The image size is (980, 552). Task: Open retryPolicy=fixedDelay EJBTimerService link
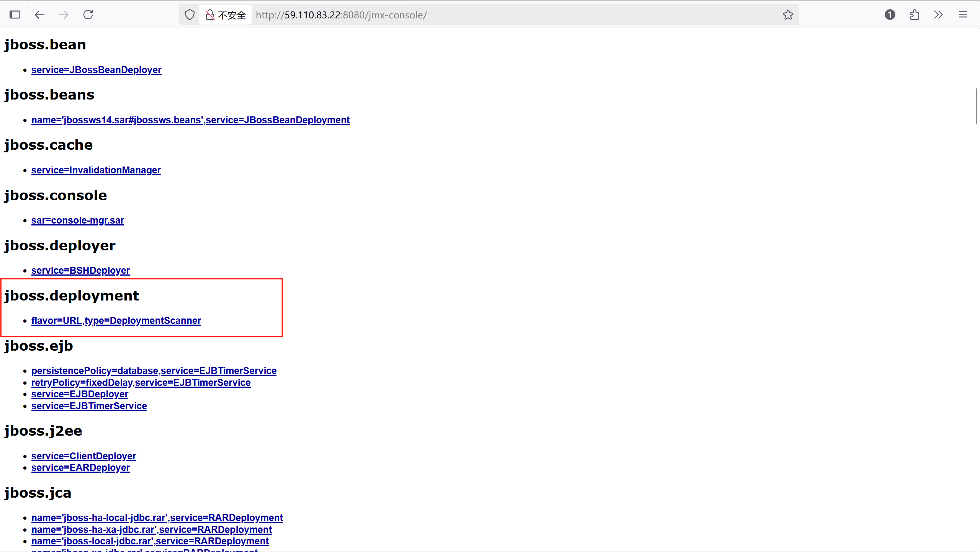tap(141, 383)
